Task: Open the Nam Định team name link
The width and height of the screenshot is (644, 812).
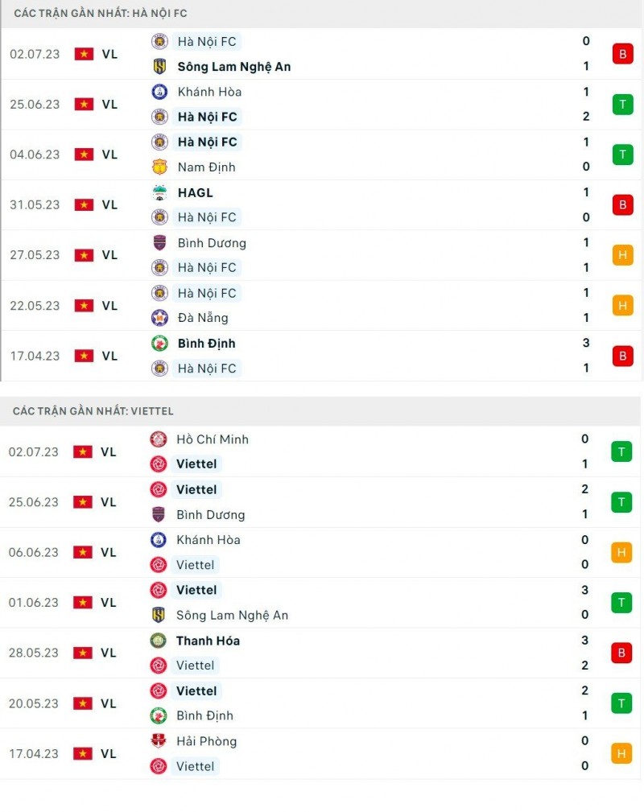Action: click(x=207, y=167)
